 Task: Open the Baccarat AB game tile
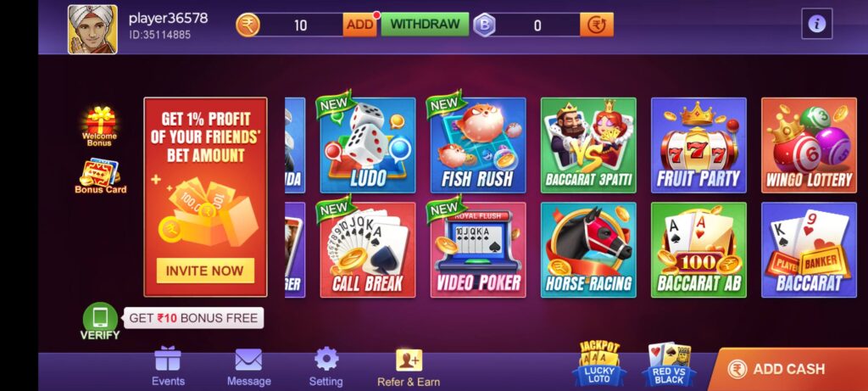[698, 249]
